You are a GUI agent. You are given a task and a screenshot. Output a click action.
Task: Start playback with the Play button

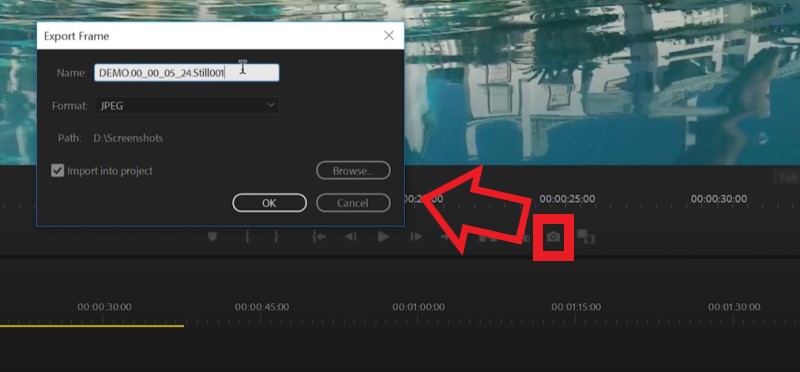383,237
